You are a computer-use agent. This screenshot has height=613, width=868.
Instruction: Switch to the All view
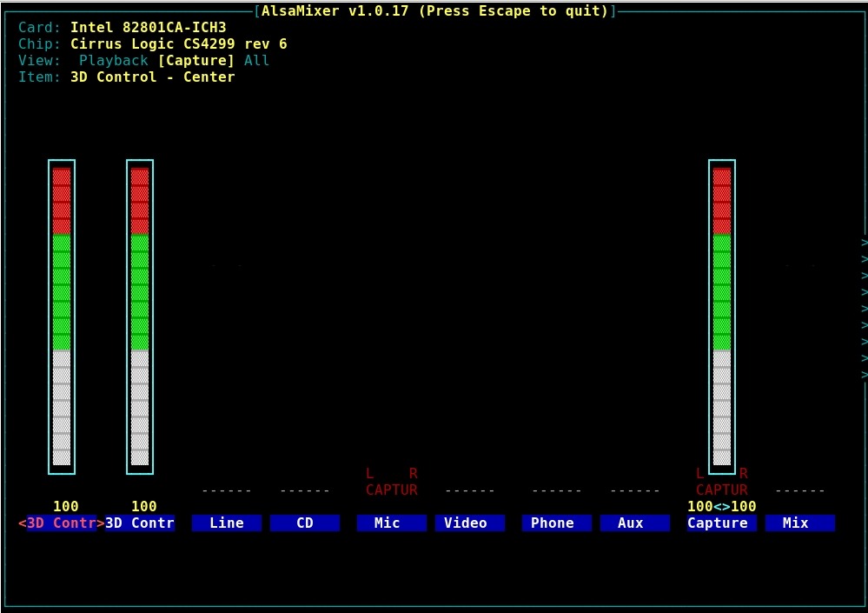[257, 60]
